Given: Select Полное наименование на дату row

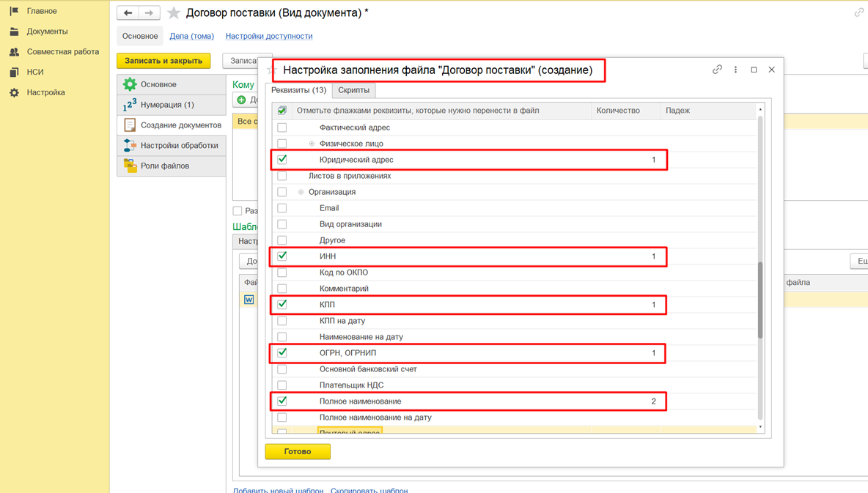Looking at the screenshot, I should (514, 418).
